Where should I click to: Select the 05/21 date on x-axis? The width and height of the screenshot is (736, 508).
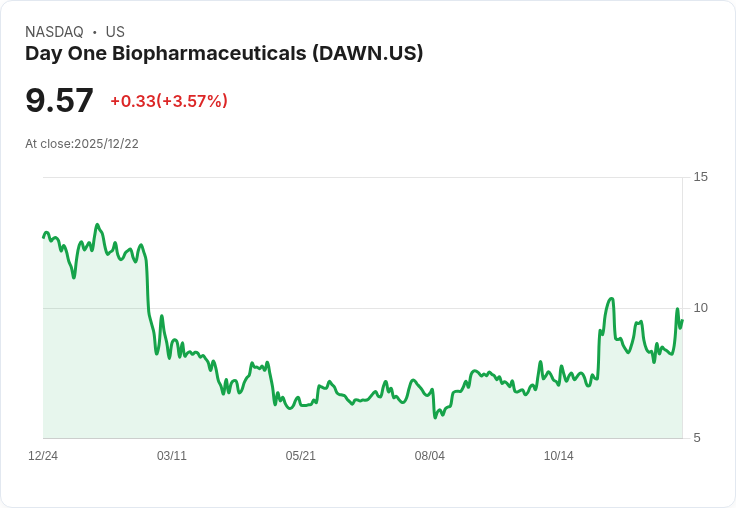click(x=301, y=456)
